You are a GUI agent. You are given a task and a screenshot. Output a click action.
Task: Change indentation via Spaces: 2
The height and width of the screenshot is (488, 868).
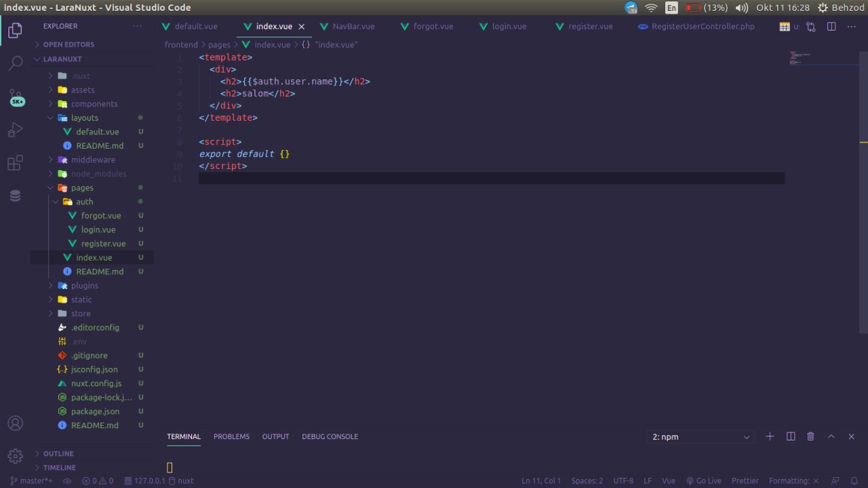point(587,481)
